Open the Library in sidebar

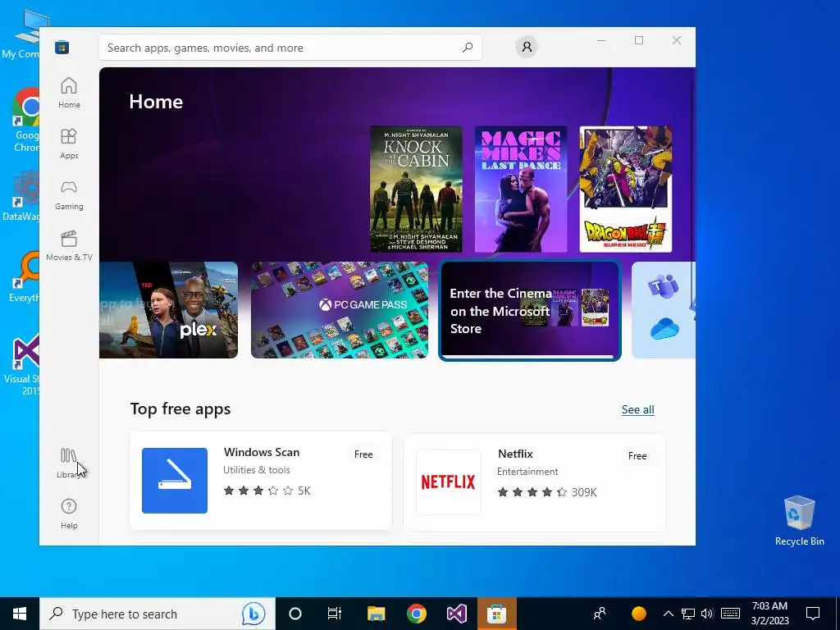pos(69,463)
